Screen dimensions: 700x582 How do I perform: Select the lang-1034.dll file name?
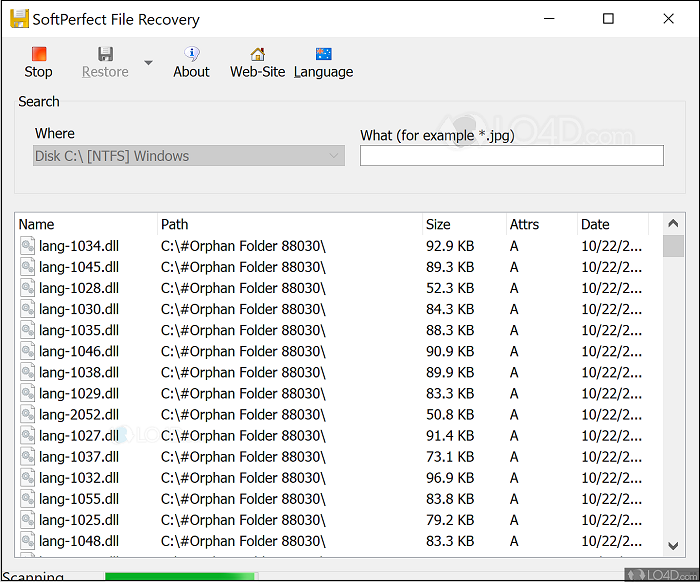click(79, 246)
